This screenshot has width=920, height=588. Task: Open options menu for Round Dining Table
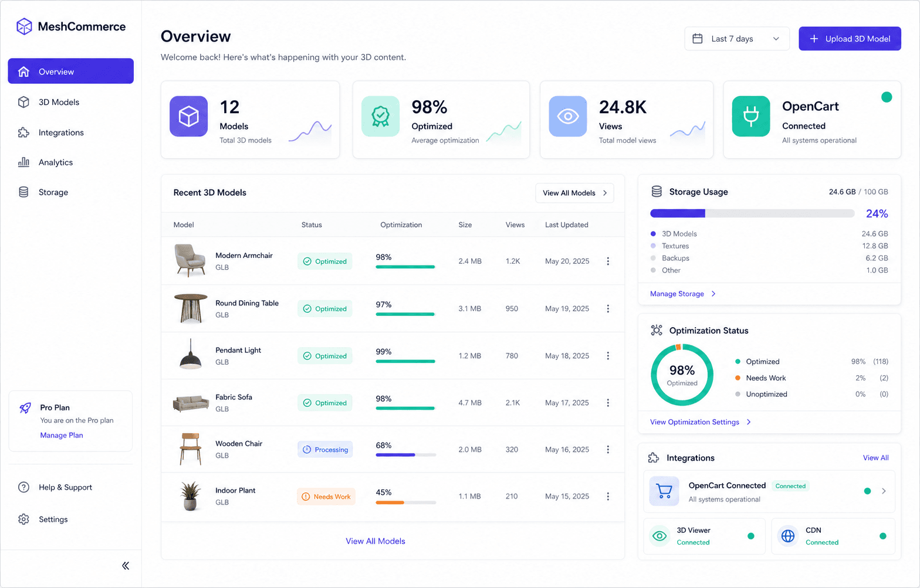608,308
